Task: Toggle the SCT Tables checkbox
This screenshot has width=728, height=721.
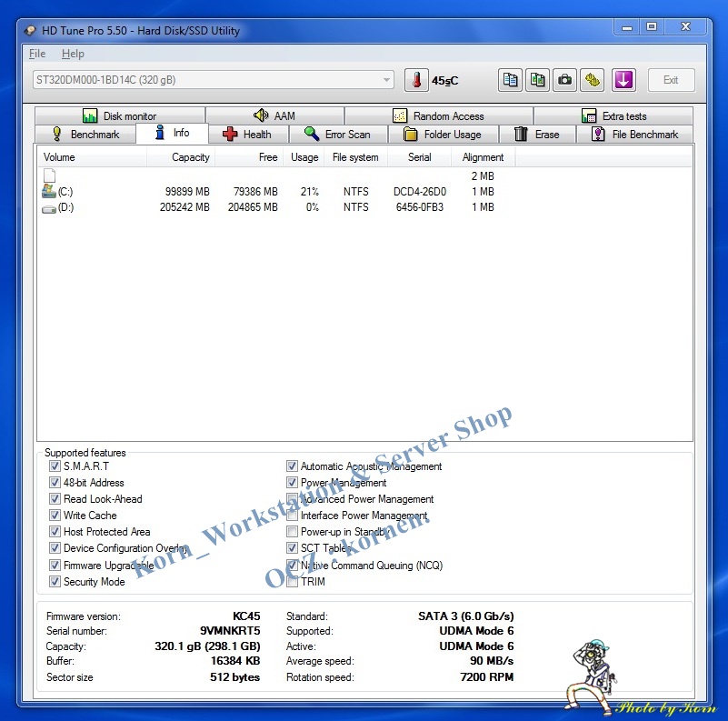Action: [x=292, y=547]
